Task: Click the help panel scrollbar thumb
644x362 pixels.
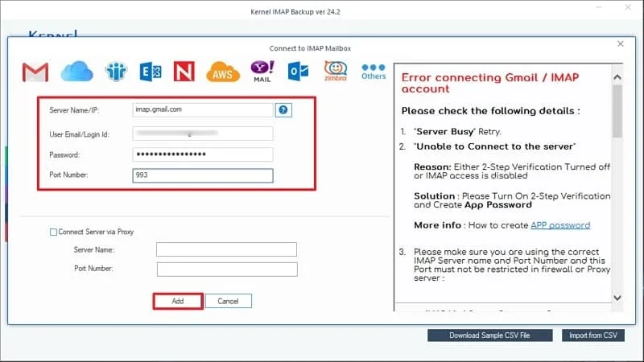Action: click(x=617, y=111)
